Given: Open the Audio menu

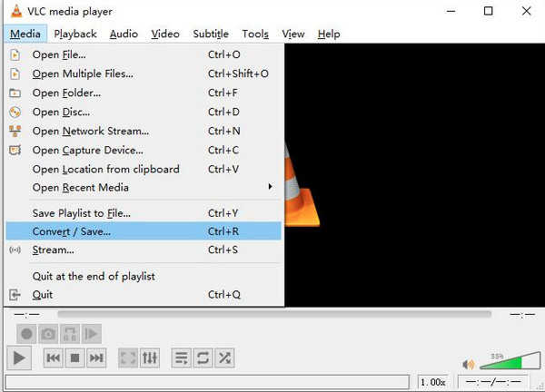Looking at the screenshot, I should tap(124, 34).
